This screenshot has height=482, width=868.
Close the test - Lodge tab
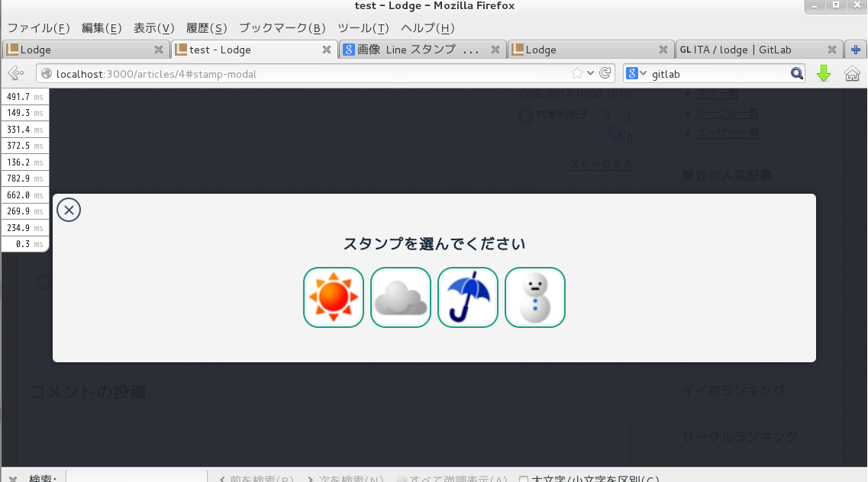point(327,50)
